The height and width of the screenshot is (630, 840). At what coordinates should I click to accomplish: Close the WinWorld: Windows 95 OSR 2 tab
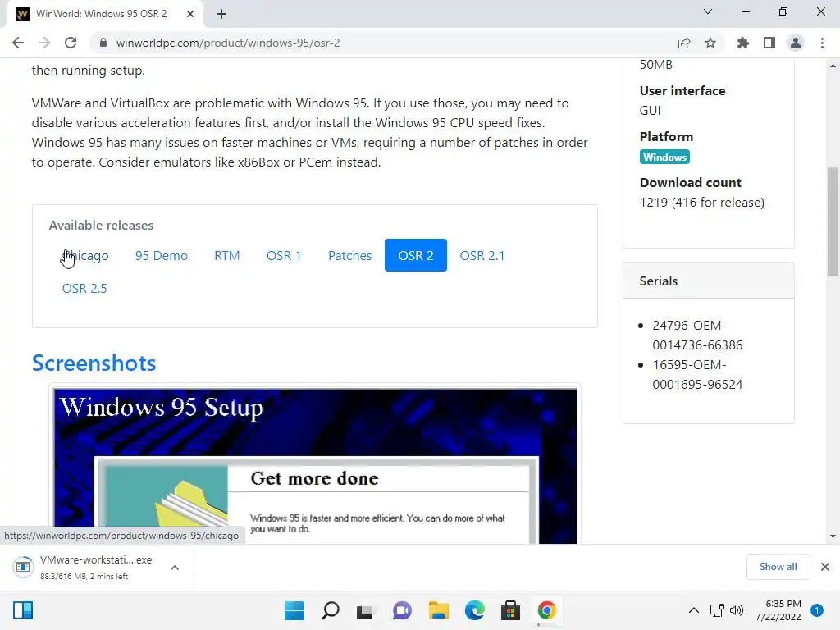coord(190,14)
